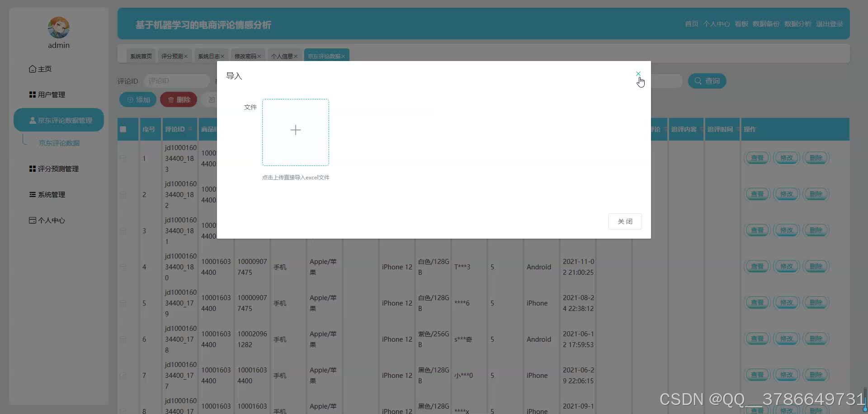868x414 pixels.
Task: Click 删除 for row 5
Action: pos(816,302)
